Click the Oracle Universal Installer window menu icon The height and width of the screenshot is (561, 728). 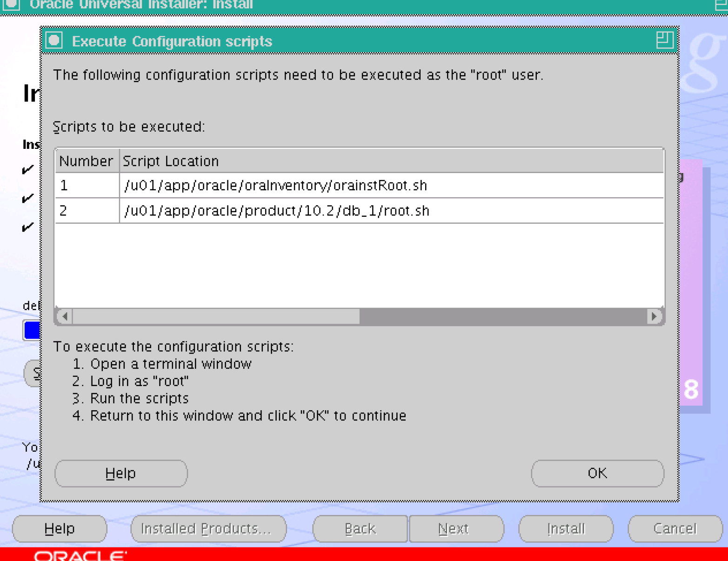click(12, 5)
